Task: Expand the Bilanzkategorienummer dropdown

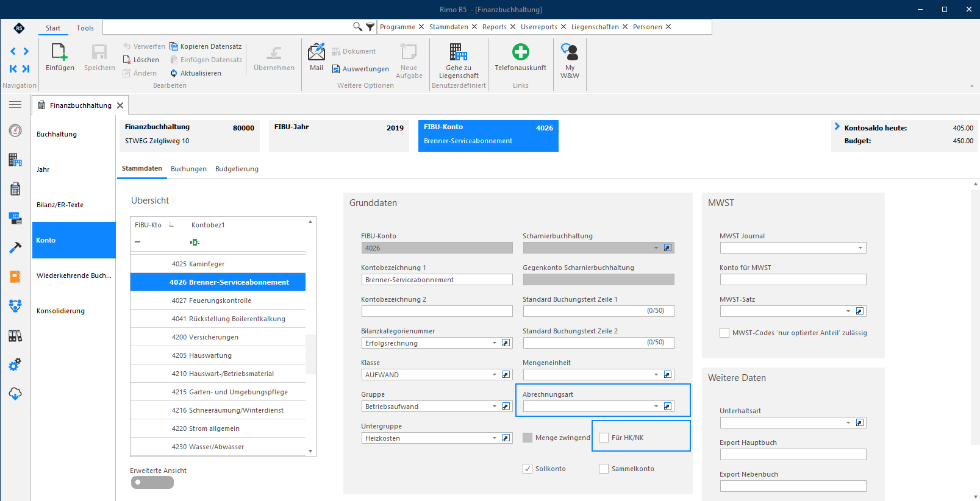Action: click(x=495, y=343)
